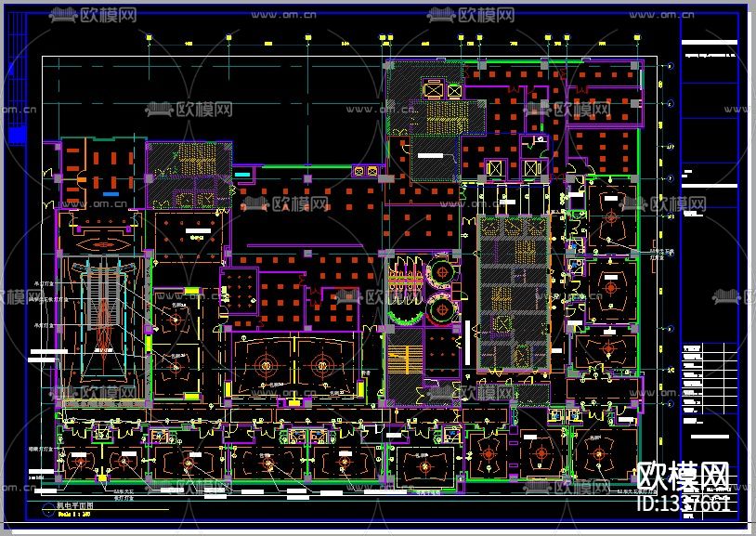Select the larger crossed elevator box at top

point(433,90)
